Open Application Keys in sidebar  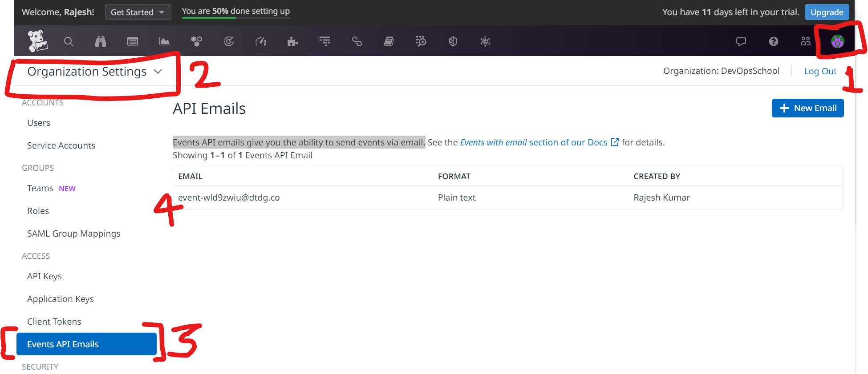tap(61, 299)
